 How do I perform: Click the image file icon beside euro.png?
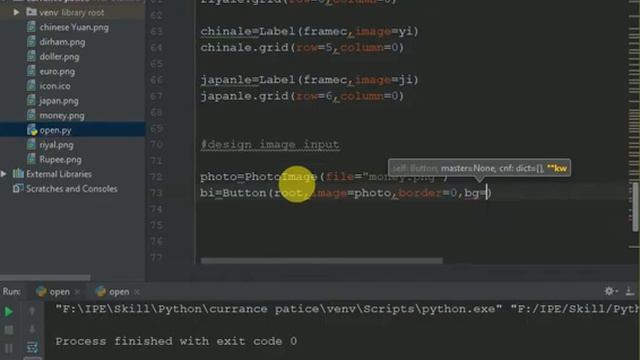31,71
